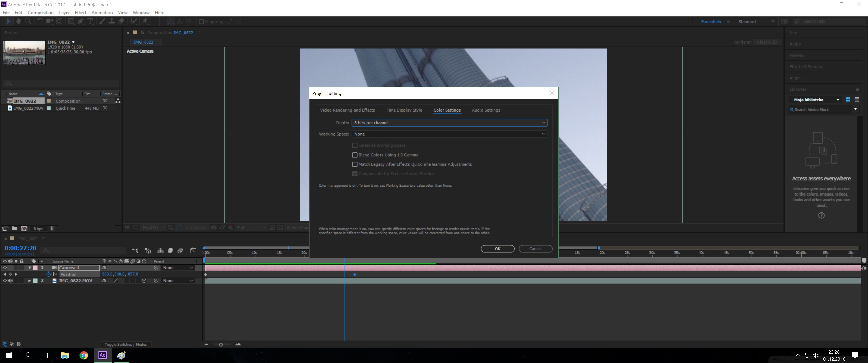Enable Motion Blur for timeline layers

click(180, 250)
